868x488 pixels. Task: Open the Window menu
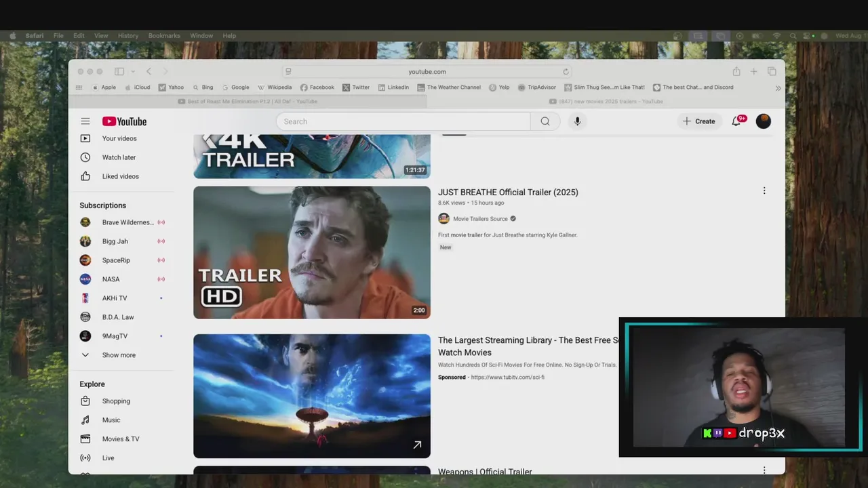tap(201, 36)
